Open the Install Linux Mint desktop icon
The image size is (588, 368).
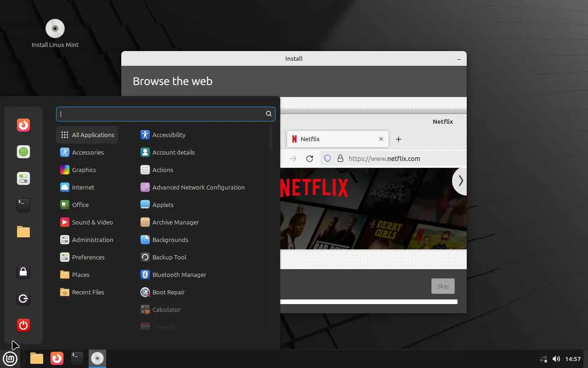(x=55, y=34)
